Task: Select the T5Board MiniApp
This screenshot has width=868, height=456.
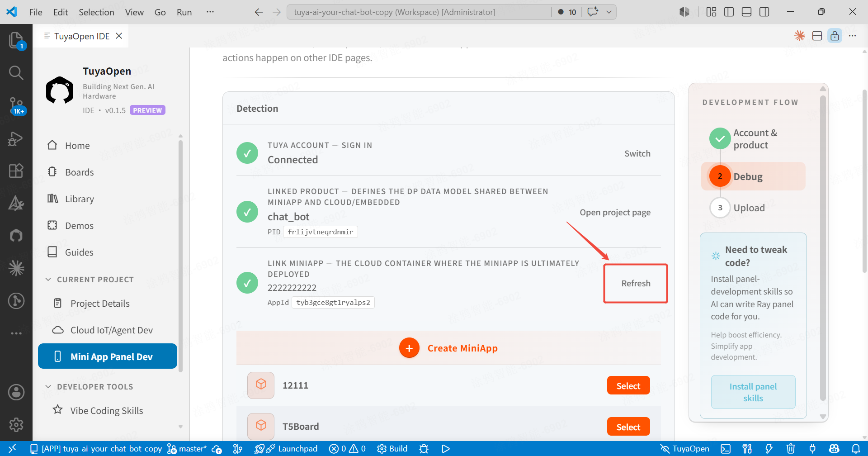Action: (x=628, y=427)
